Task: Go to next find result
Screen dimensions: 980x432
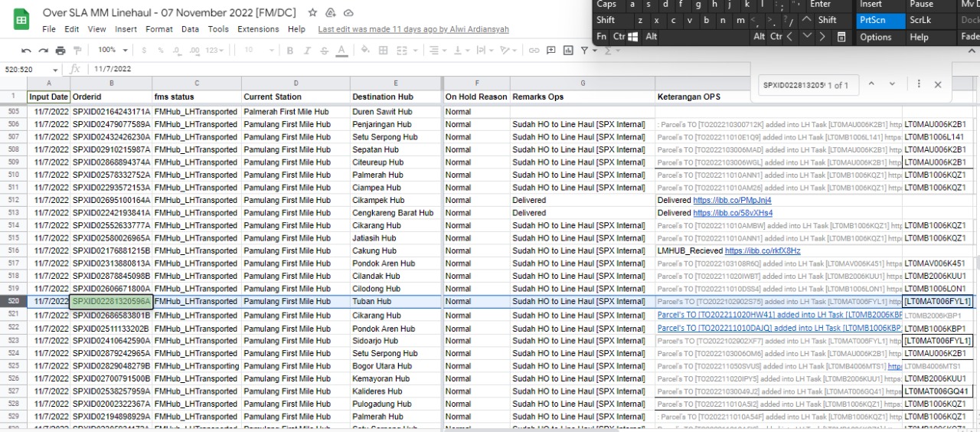Action: click(x=892, y=84)
